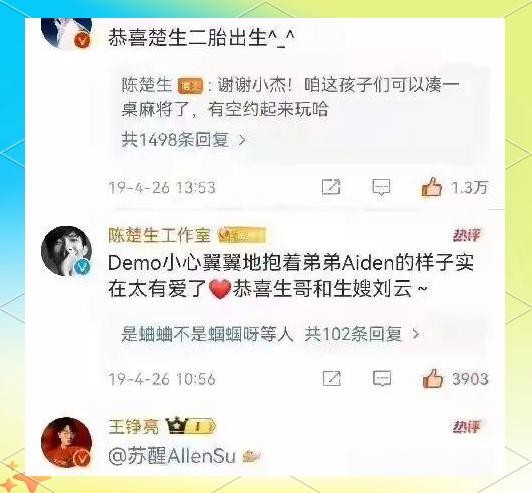532x493 pixels.
Task: Open the @苏醒AllenSu mention
Action: [x=172, y=456]
